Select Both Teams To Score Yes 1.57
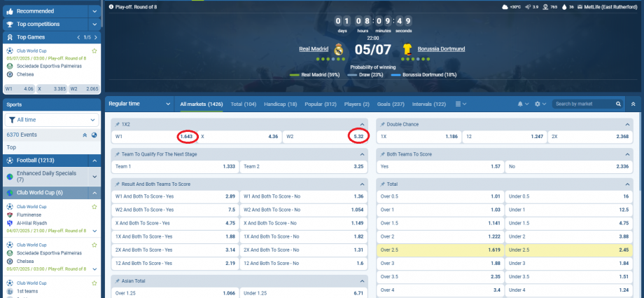Screen dimensions: 644x298 440,167
